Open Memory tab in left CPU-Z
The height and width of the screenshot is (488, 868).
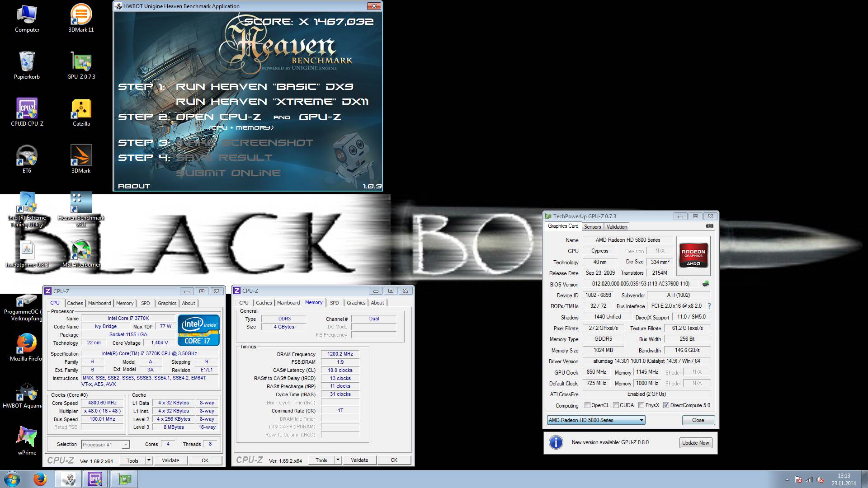point(125,303)
